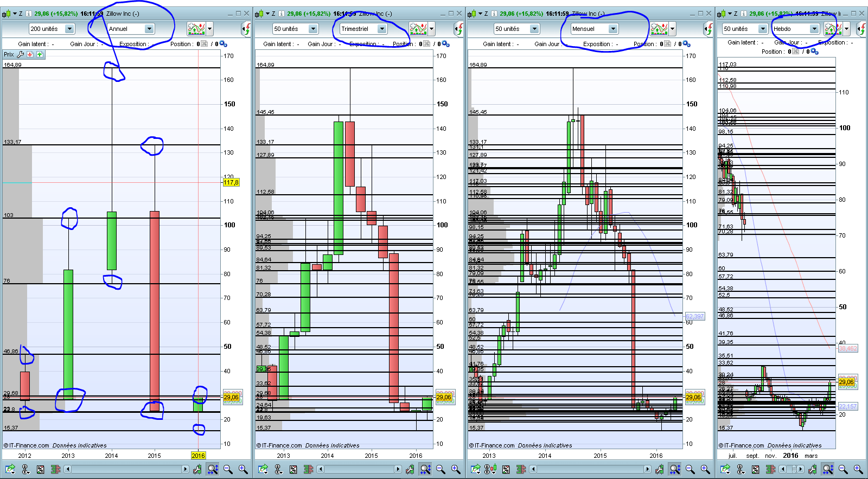Open position settings gears in Annuel chart

click(x=223, y=44)
